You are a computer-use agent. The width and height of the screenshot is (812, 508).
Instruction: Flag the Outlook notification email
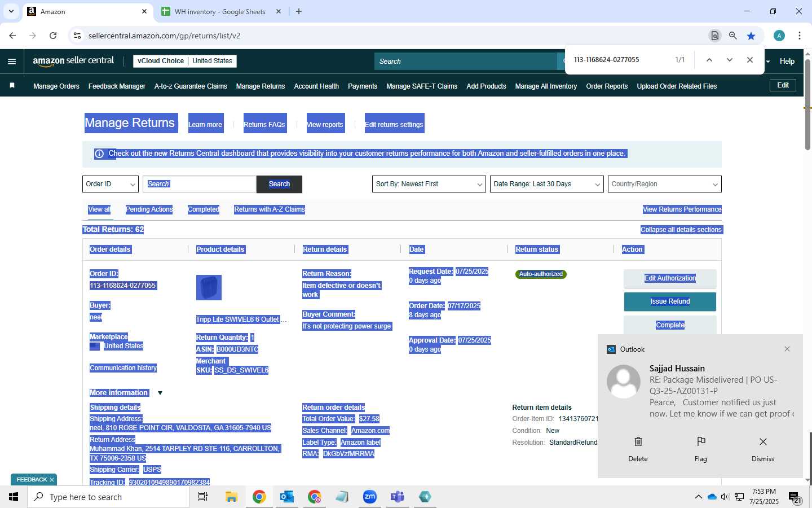tap(701, 449)
